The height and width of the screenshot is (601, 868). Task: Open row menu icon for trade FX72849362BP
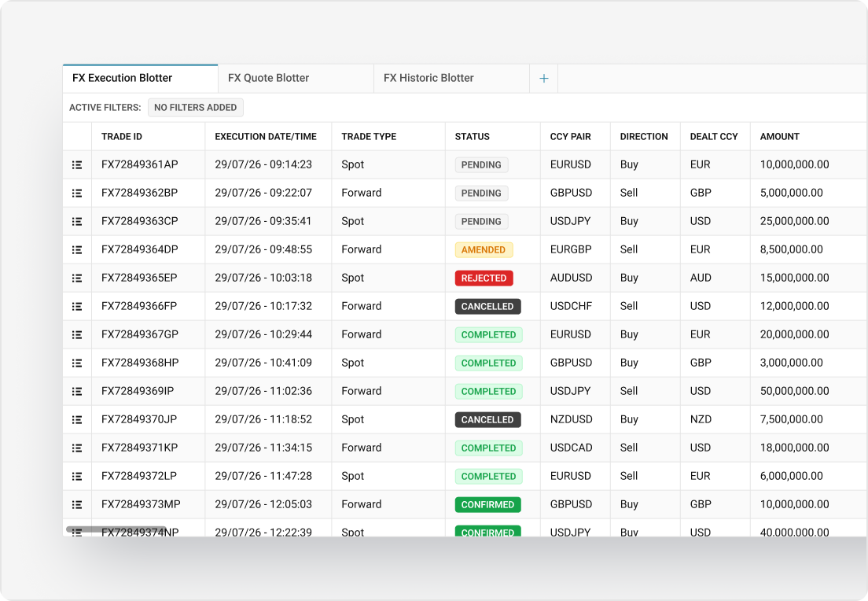[77, 194]
